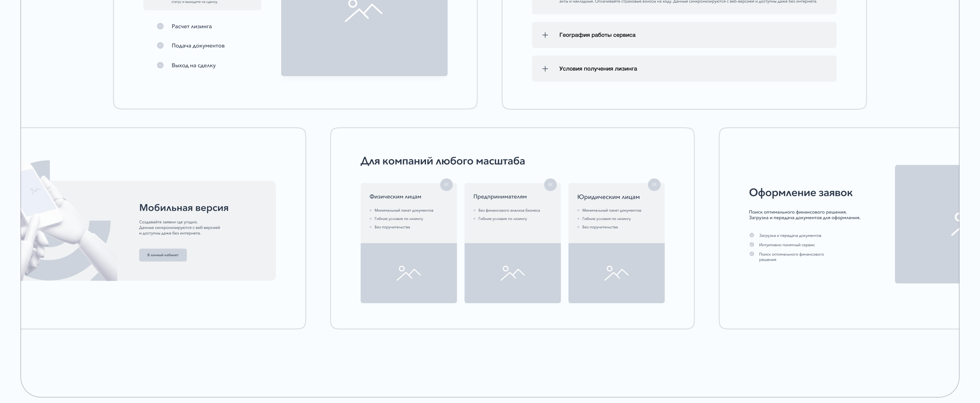The image size is (980, 403).
Task: Select the Расчет лизинга radio bullet
Action: (160, 26)
